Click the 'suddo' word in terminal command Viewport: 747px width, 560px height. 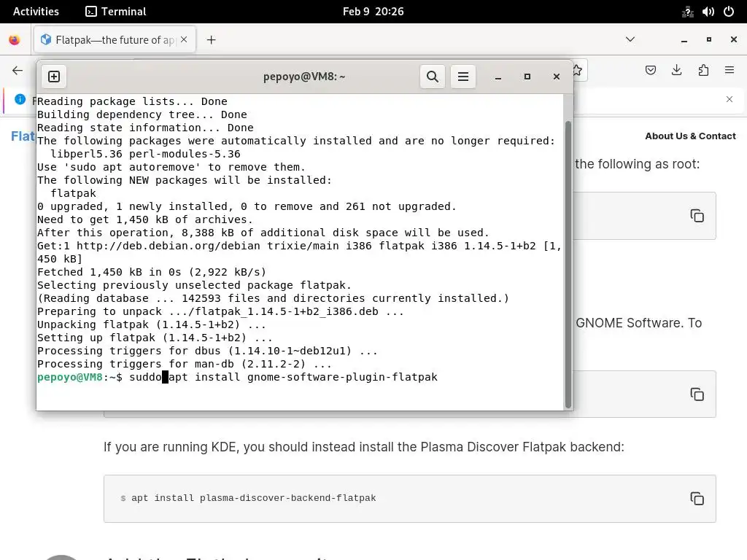tap(145, 377)
